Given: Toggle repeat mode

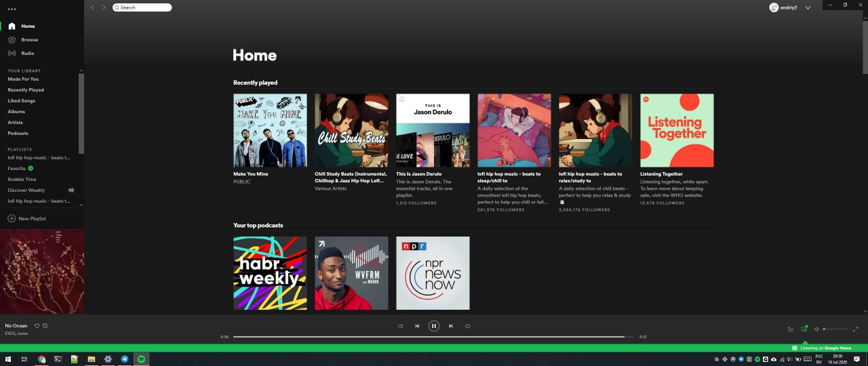Looking at the screenshot, I should click(468, 326).
